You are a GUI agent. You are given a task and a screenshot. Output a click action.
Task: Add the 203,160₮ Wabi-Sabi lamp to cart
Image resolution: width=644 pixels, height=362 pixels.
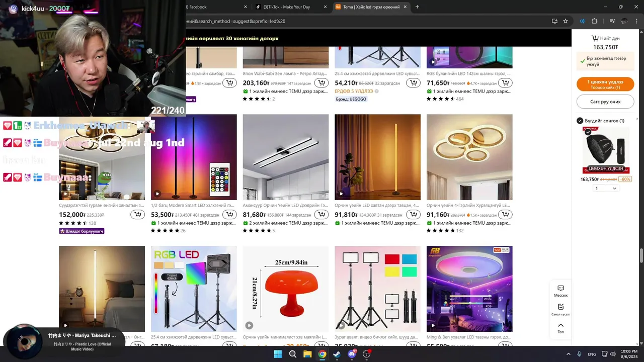click(x=321, y=83)
